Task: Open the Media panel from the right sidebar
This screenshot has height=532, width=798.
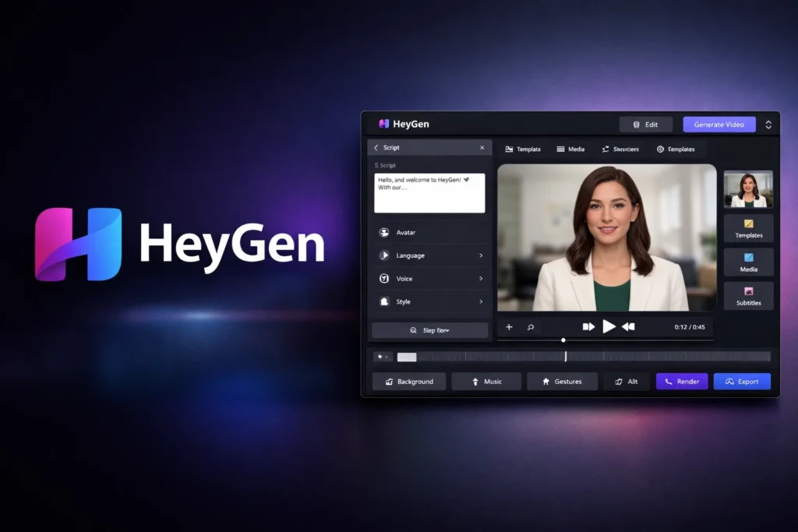Action: click(747, 262)
